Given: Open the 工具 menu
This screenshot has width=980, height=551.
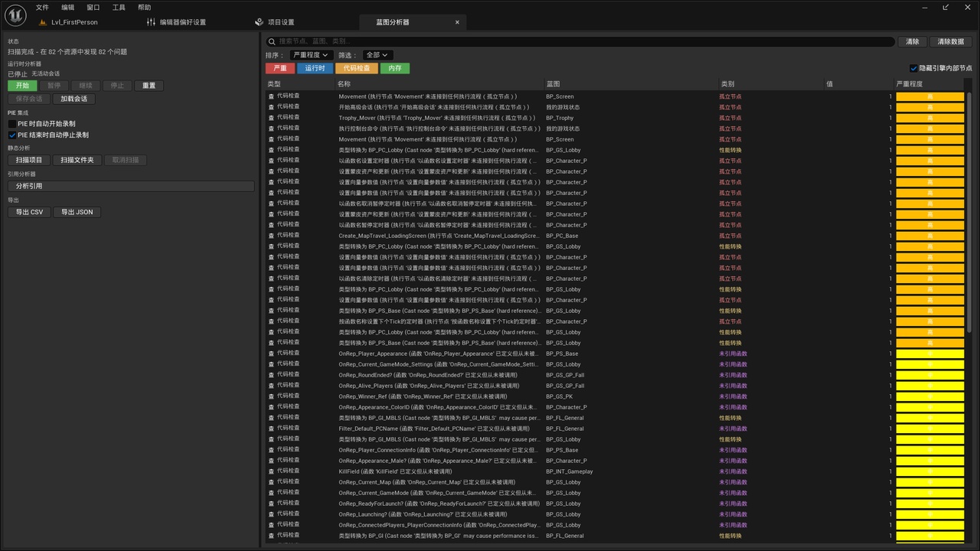Looking at the screenshot, I should [x=119, y=7].
